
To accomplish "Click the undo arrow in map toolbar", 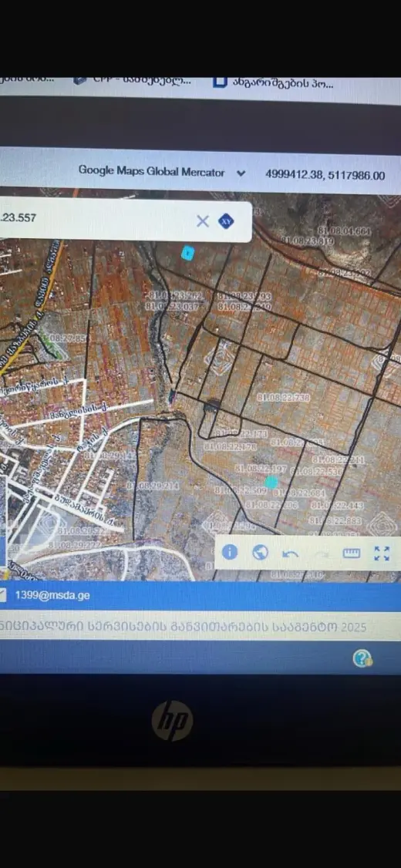I will pos(290,553).
